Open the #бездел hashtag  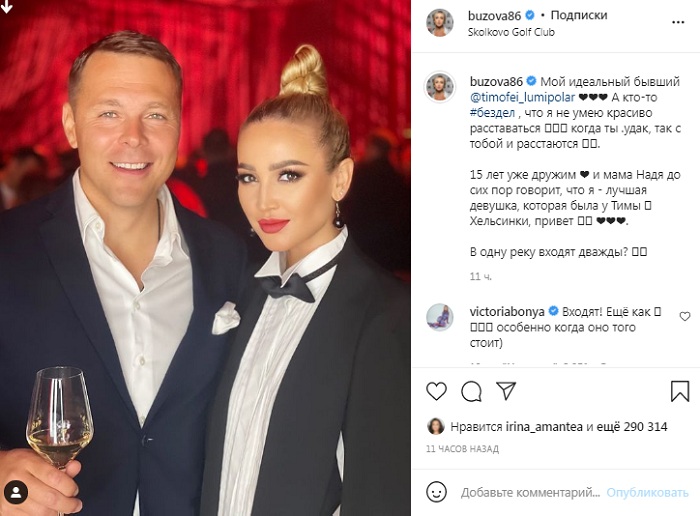tap(492, 113)
